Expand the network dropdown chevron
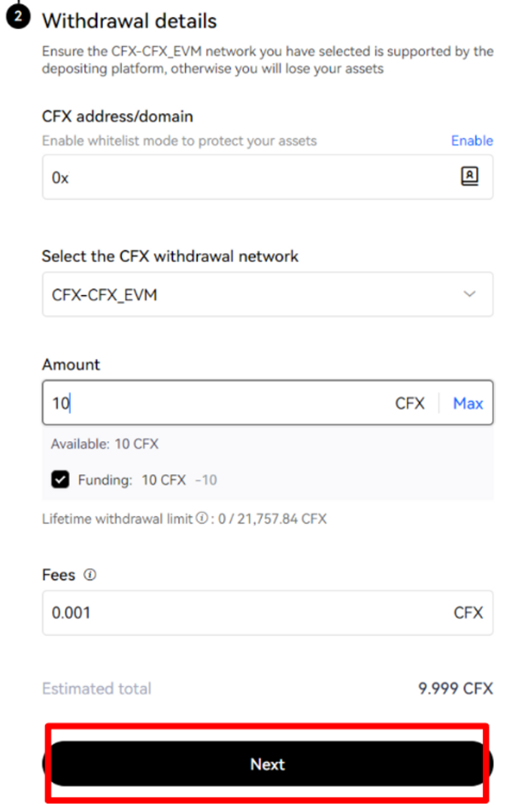This screenshot has width=518, height=812. (469, 294)
